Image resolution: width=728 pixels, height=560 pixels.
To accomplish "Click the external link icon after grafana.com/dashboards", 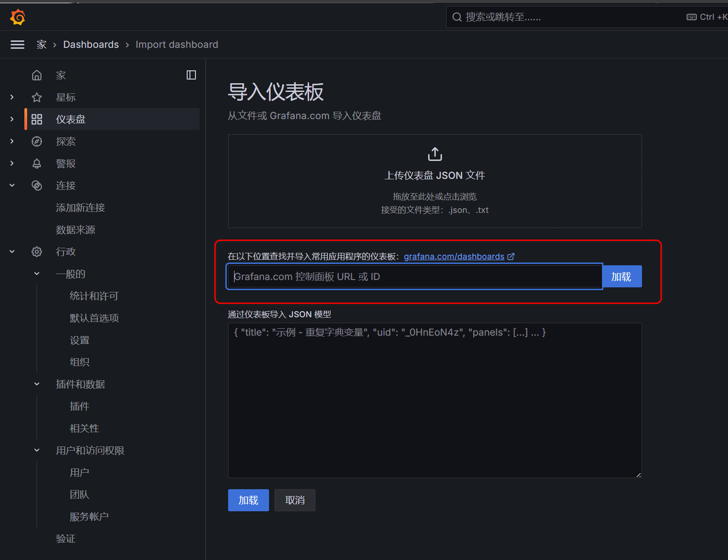I will [511, 257].
